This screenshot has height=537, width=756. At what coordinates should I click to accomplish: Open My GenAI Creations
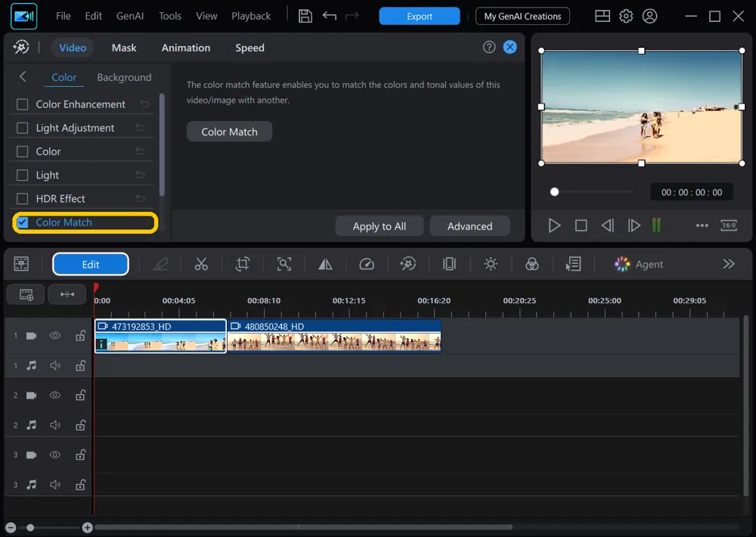click(x=522, y=16)
